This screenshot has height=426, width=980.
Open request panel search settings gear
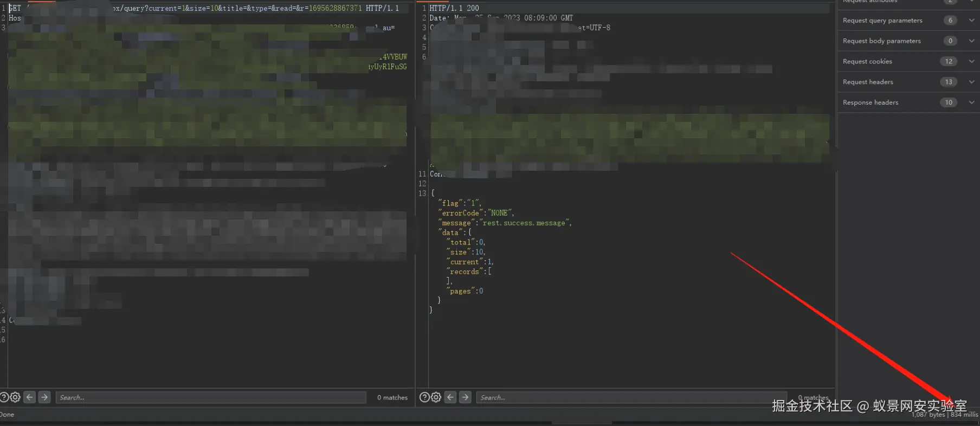click(15, 397)
